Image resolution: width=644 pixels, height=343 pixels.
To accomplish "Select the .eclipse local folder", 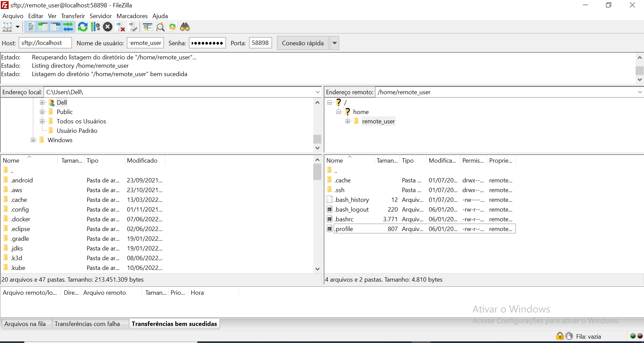I will point(20,229).
